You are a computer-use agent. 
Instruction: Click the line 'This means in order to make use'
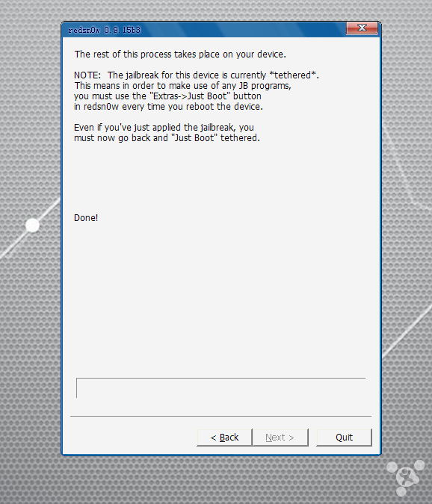(182, 86)
